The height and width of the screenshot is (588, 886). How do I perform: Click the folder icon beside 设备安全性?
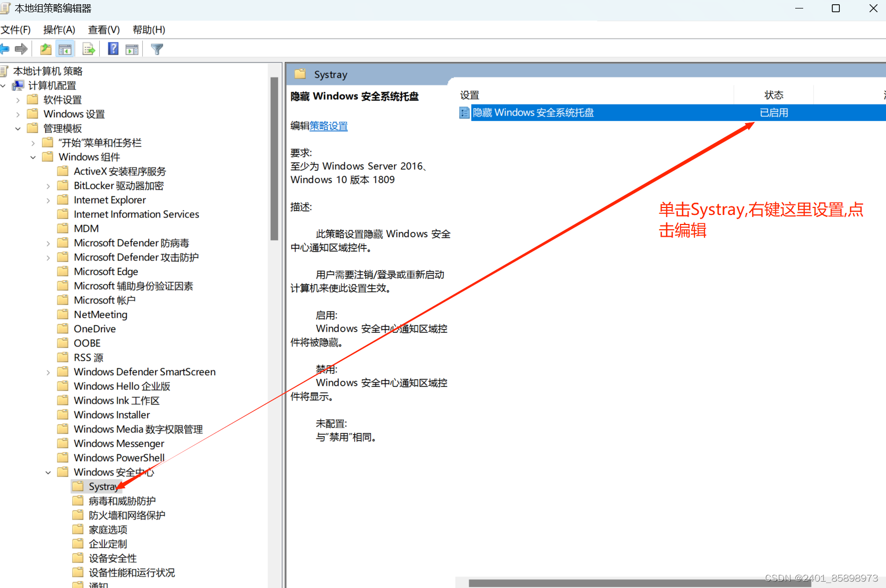(x=78, y=558)
